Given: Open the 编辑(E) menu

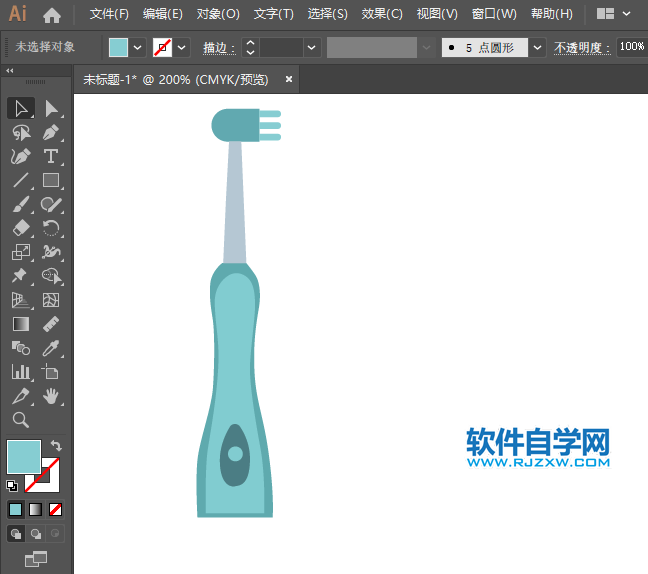Looking at the screenshot, I should pyautogui.click(x=162, y=14).
